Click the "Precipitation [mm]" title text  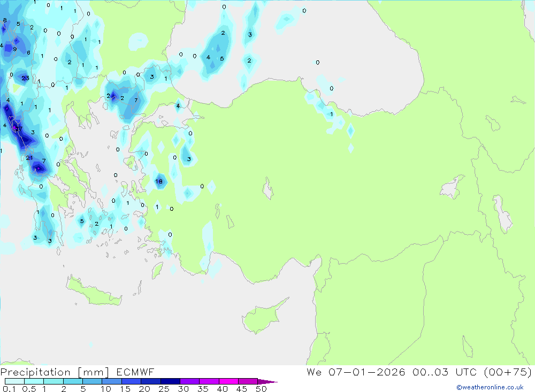pyautogui.click(x=55, y=372)
